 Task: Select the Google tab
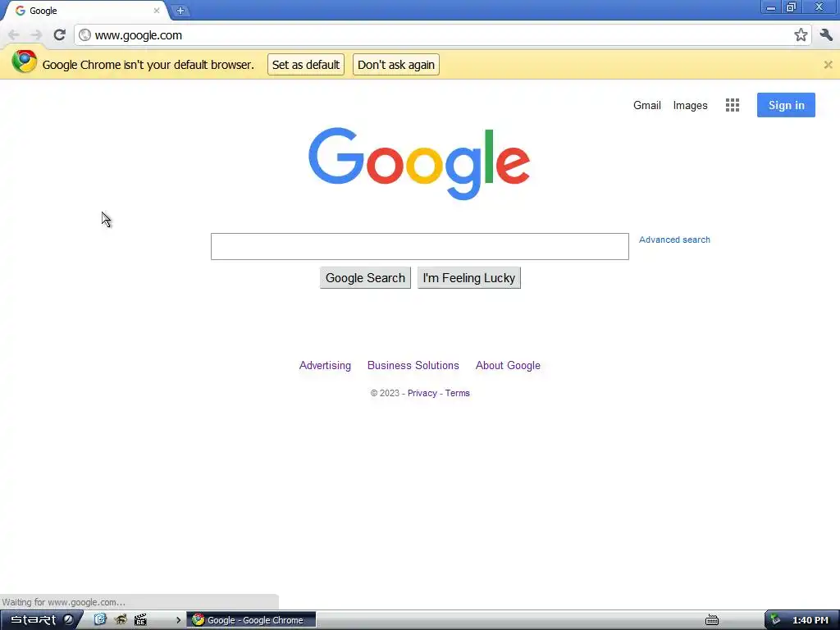[85, 11]
